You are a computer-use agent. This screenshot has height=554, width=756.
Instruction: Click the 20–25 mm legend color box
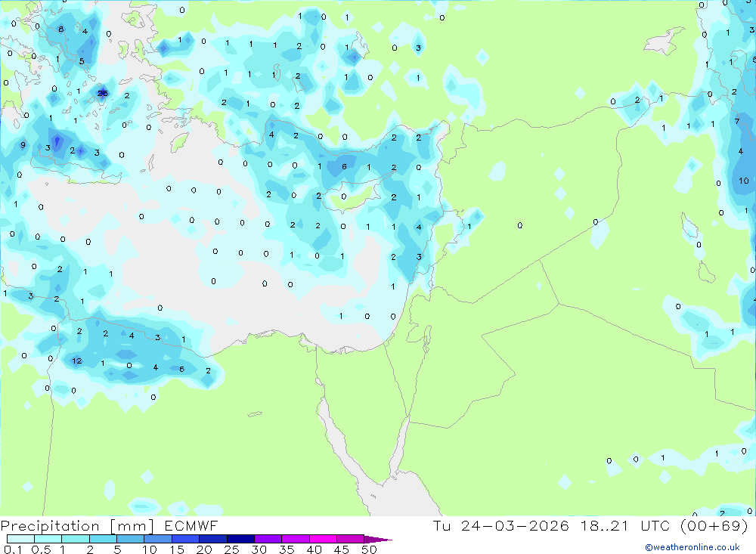tap(213, 539)
